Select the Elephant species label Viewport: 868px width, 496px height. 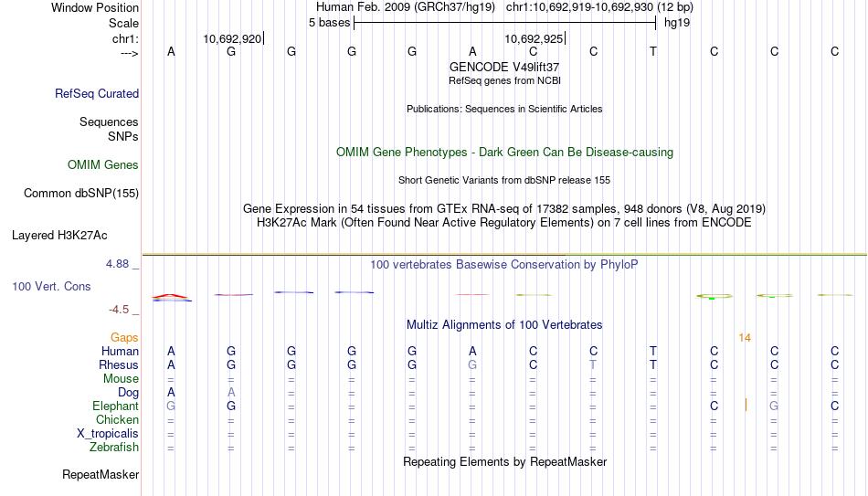[116, 406]
